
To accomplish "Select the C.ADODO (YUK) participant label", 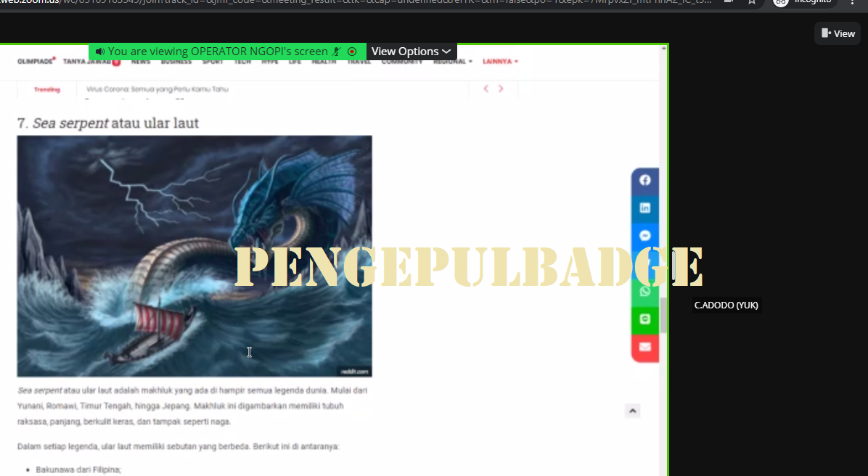I will pyautogui.click(x=726, y=305).
